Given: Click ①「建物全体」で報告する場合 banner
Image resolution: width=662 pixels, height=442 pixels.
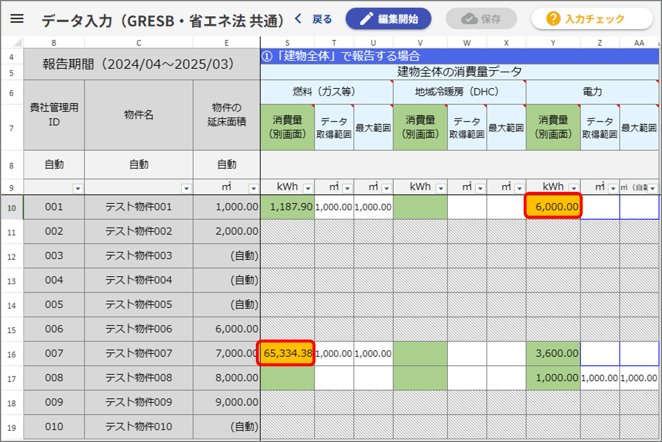Looking at the screenshot, I should pyautogui.click(x=459, y=56).
